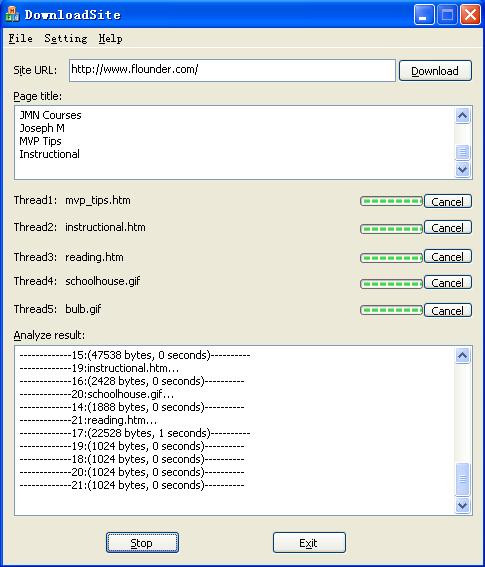
Task: Click result line '16:(2428 bytes, 0 seconds)'
Action: (132, 381)
